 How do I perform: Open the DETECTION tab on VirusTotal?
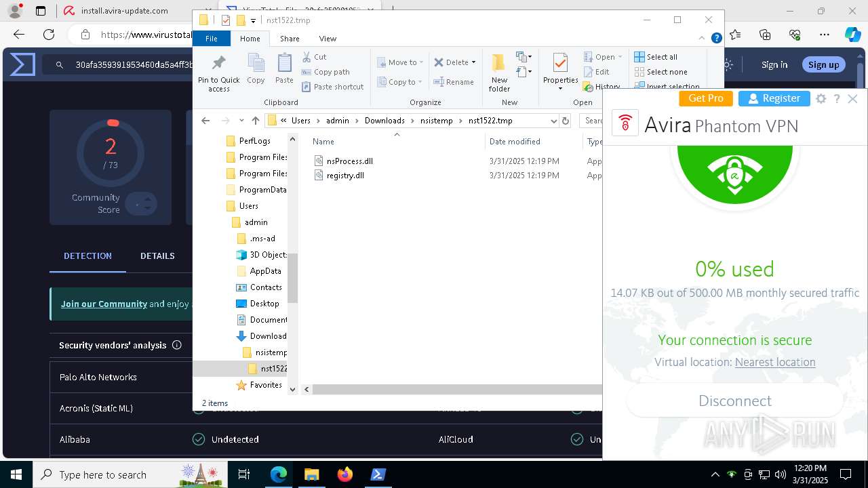tap(87, 256)
